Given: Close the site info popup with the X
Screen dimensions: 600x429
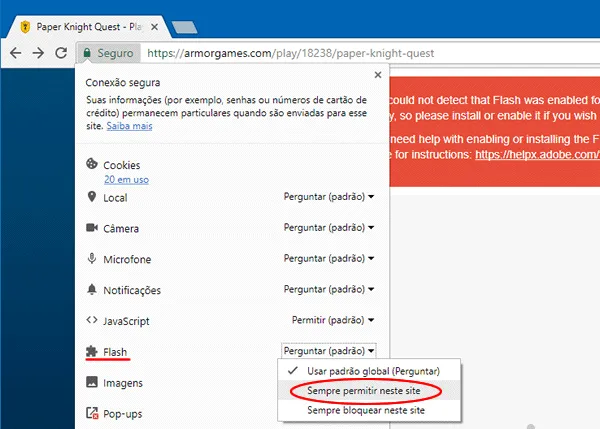Looking at the screenshot, I should click(x=378, y=75).
